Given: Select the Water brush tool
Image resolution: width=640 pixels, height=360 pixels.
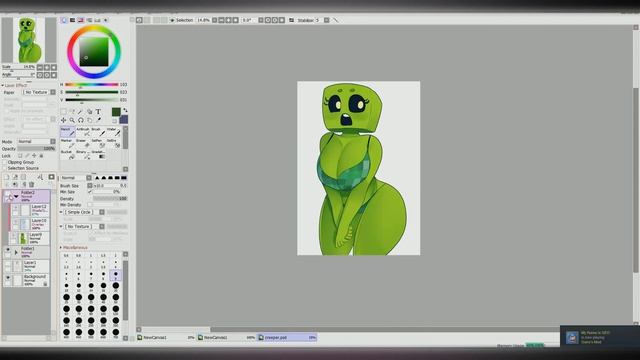Looking at the screenshot, I should point(113,131).
